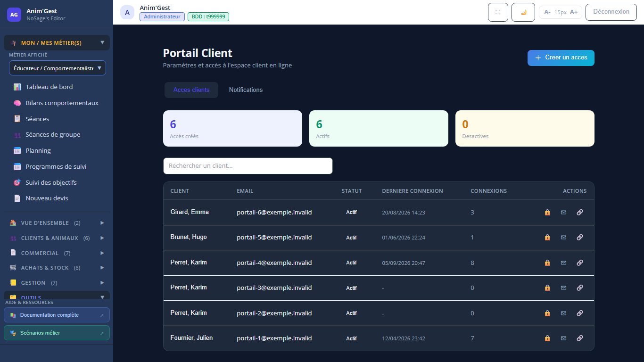
Task: Click lock icon in portail-2 row
Action: 547,313
